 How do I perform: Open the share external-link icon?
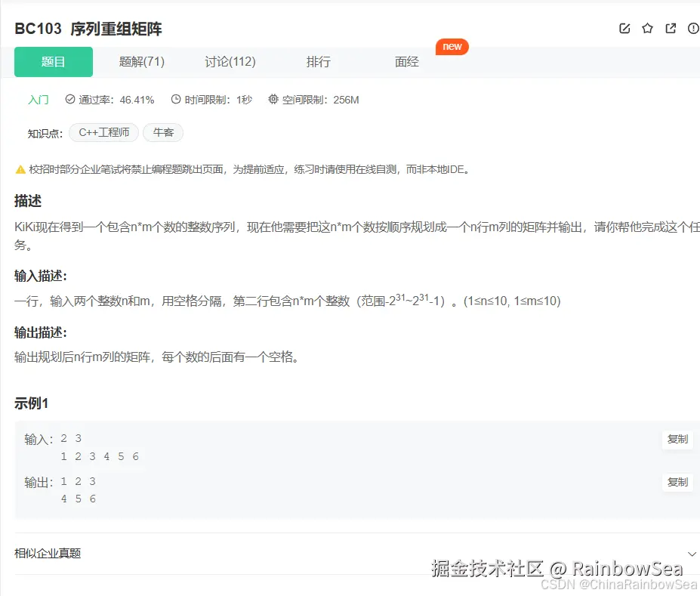pos(671,27)
